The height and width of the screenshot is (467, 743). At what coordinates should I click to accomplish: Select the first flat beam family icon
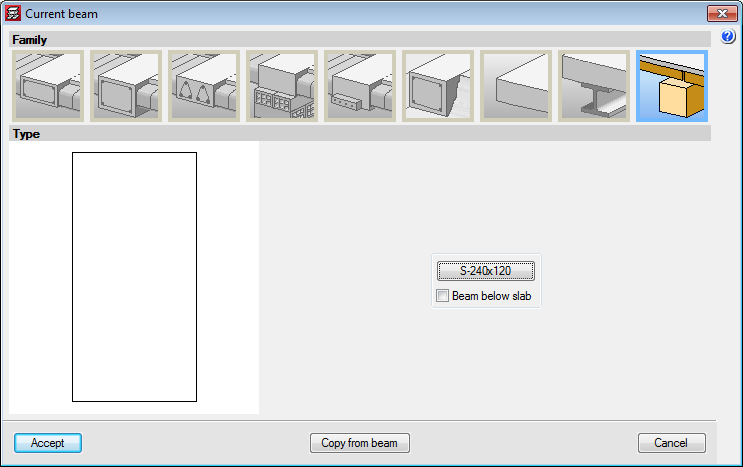48,86
